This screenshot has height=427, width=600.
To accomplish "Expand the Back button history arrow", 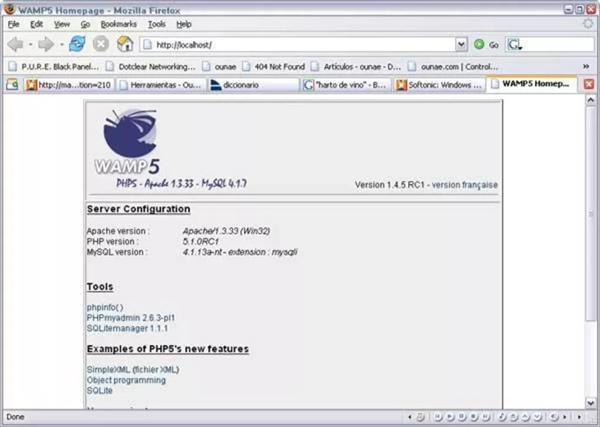I will (30, 44).
